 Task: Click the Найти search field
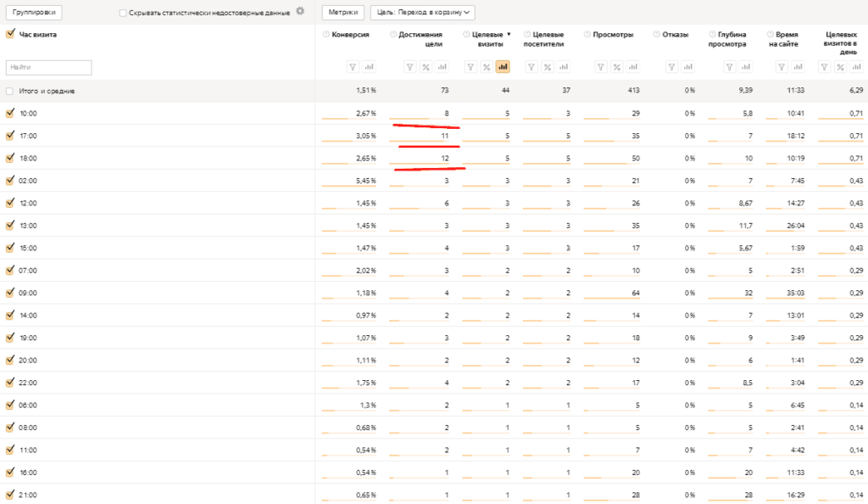tap(48, 67)
